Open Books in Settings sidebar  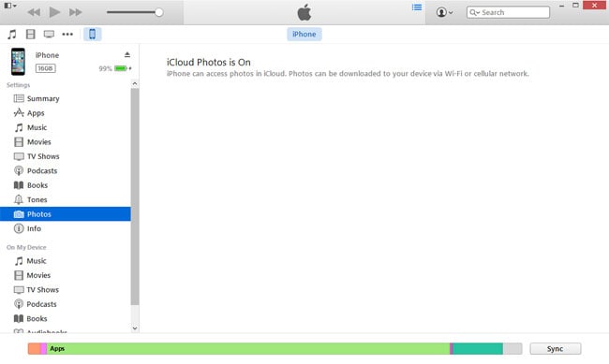[x=66, y=185]
